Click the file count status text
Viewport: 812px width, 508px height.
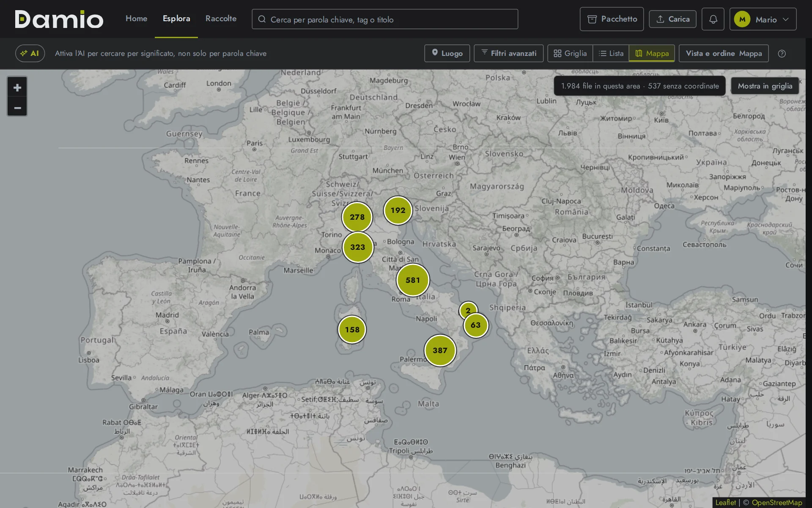point(639,86)
